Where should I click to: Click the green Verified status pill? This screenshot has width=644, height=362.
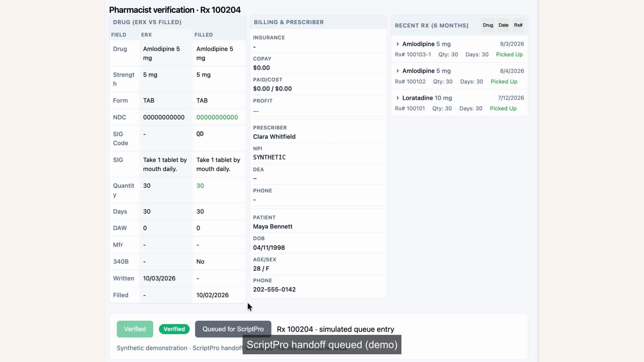[x=174, y=329]
